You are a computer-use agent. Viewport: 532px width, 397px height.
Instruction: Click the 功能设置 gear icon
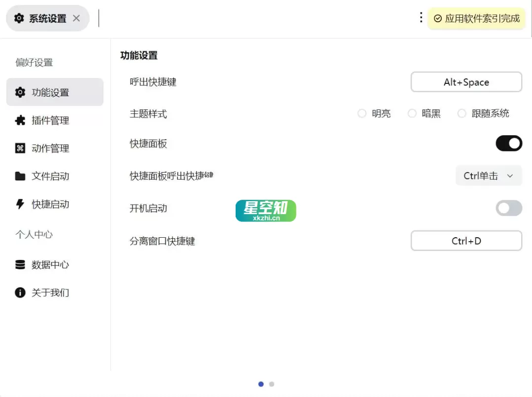(20, 92)
